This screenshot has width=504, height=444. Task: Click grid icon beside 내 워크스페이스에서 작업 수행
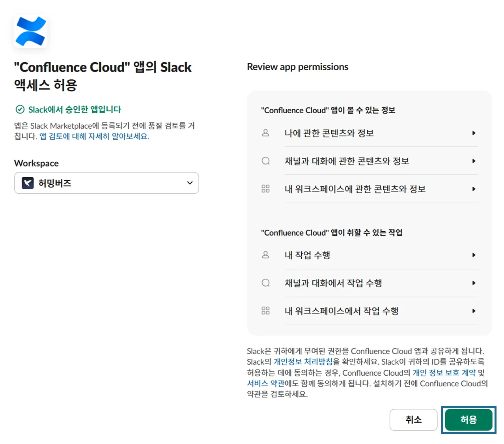point(265,311)
